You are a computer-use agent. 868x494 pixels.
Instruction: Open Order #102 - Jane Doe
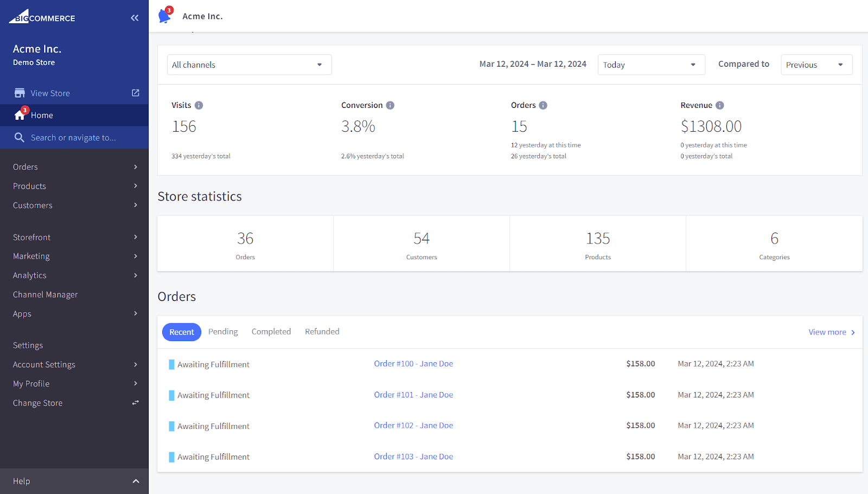coord(413,425)
